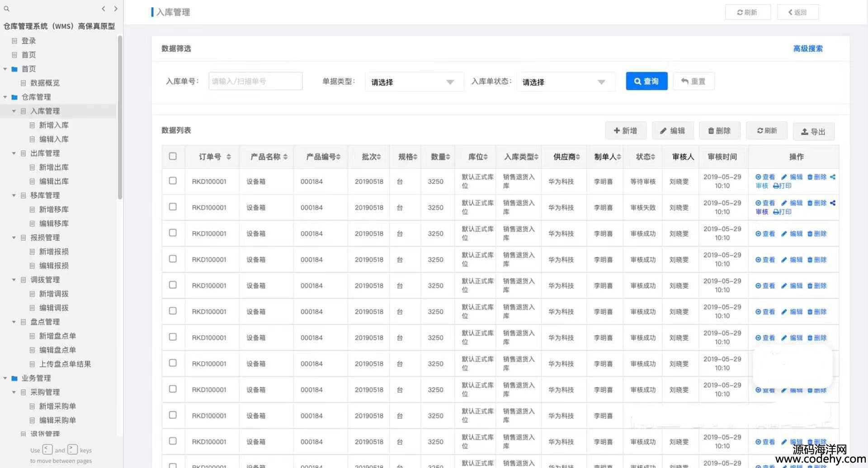Open 登录 page in sidebar
Image resolution: width=868 pixels, height=468 pixels.
[28, 41]
